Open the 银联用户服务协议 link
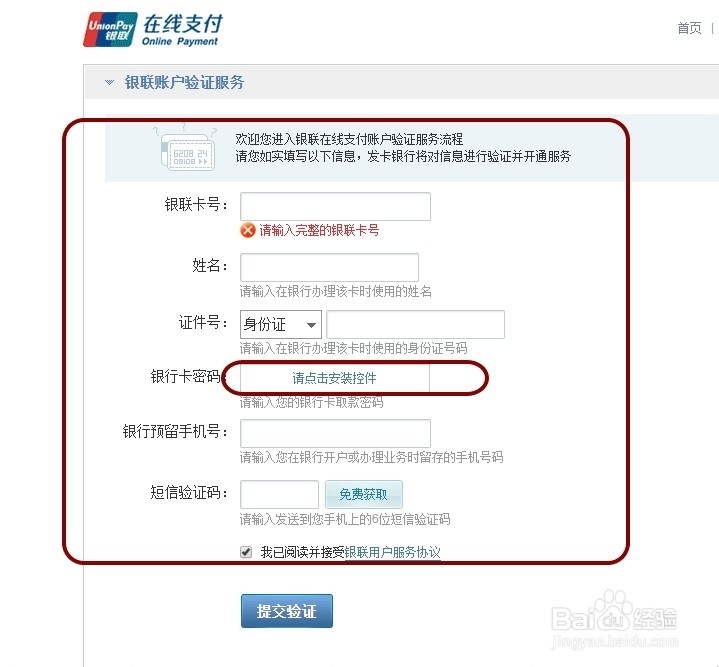The height and width of the screenshot is (667, 719). coord(392,552)
